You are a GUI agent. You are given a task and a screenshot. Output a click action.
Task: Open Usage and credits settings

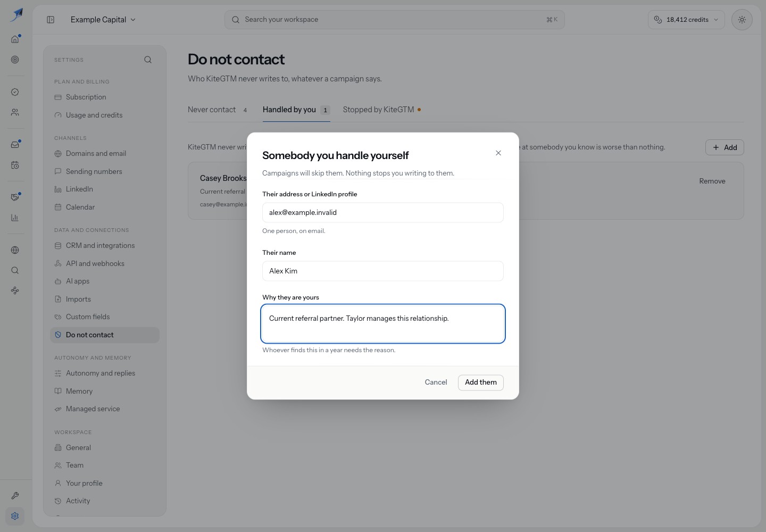point(105,115)
